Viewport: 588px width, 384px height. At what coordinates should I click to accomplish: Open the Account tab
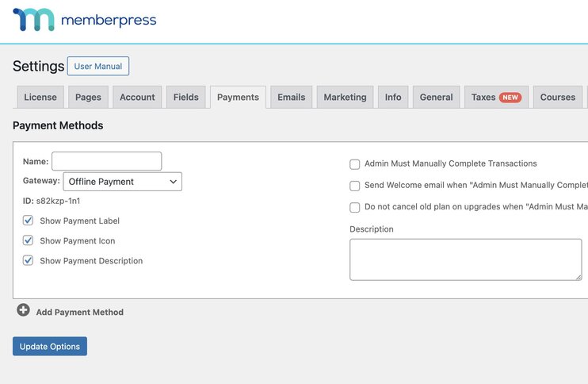point(137,98)
